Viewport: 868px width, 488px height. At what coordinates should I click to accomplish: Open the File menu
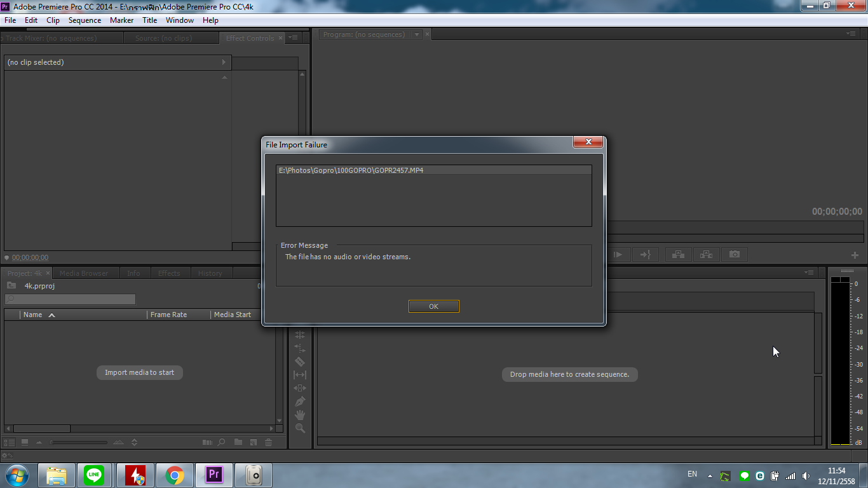click(10, 20)
